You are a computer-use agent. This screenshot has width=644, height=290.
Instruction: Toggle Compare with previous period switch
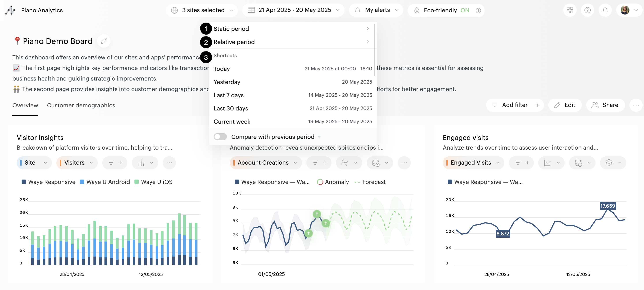(220, 137)
